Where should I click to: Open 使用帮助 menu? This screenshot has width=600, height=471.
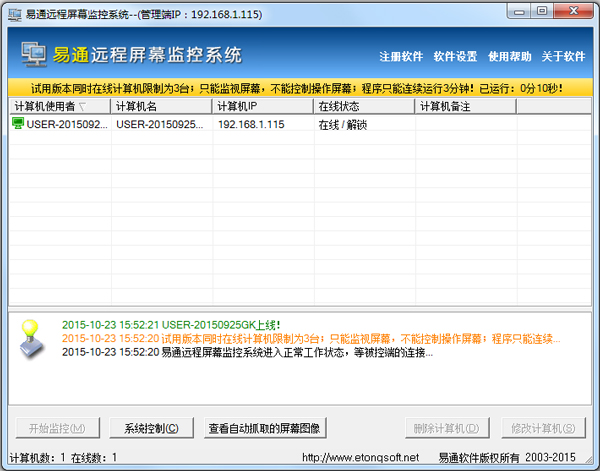click(509, 56)
